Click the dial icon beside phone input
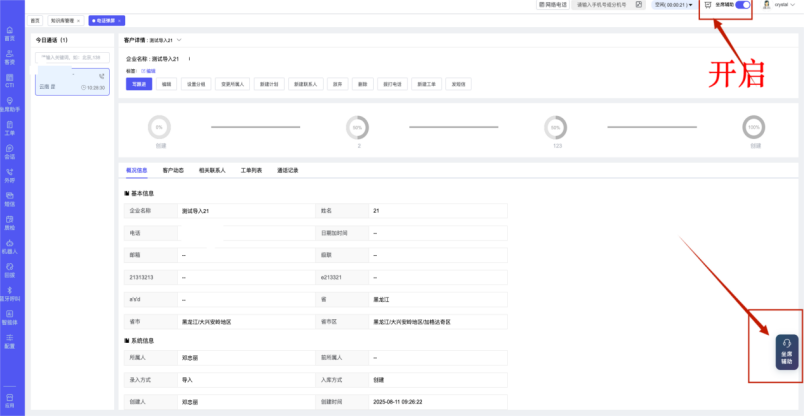Screen dimensions: 804x416 (x=638, y=5)
